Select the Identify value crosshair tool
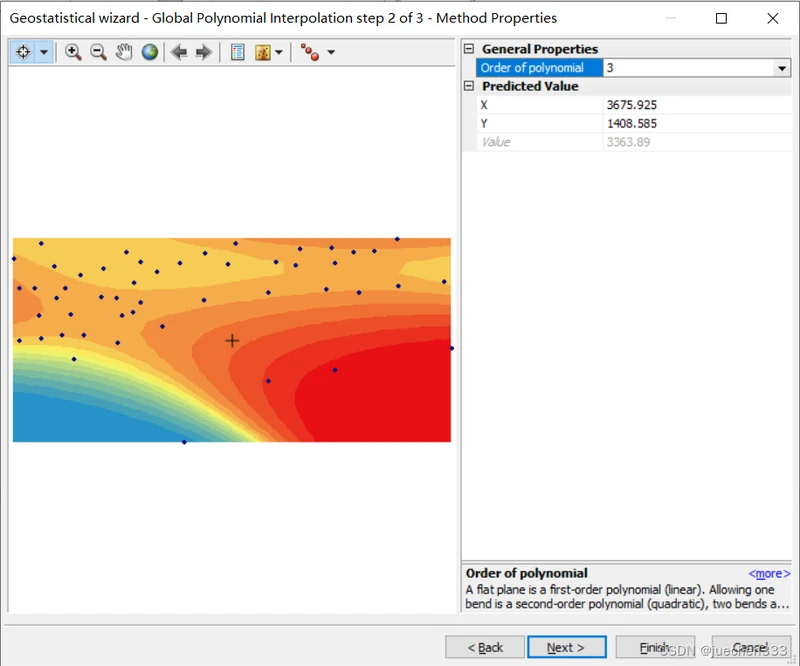Image resolution: width=800 pixels, height=666 pixels. [23, 52]
